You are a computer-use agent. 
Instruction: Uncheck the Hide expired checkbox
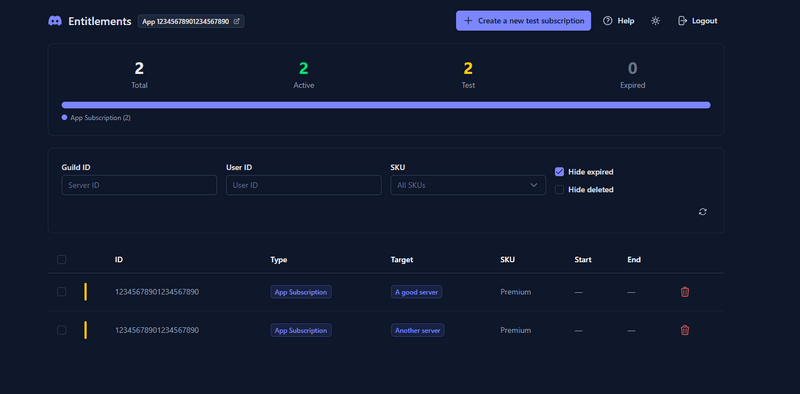click(x=559, y=172)
